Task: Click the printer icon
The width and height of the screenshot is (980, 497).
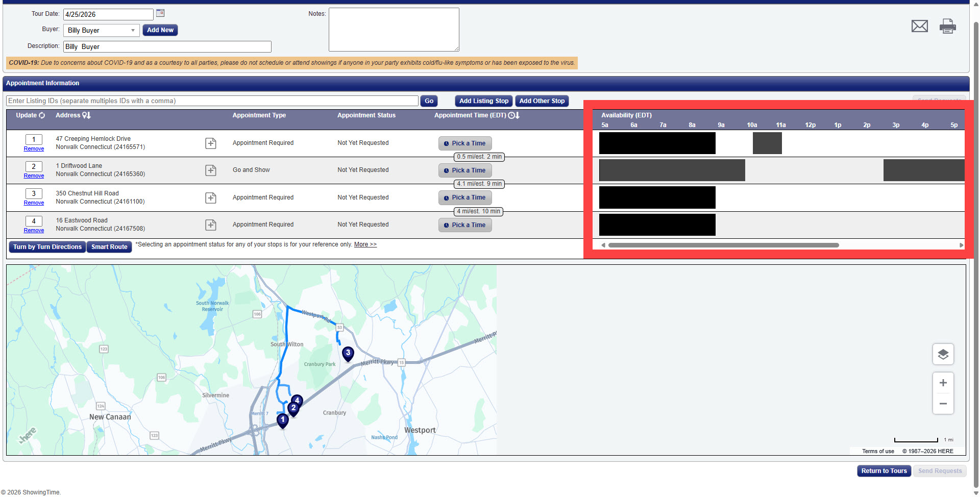Action: coord(947,26)
